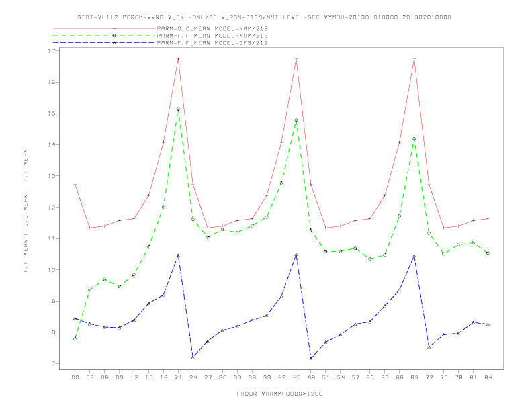Screen dimensions: 532x411
Task: Click the y-axis tick value 16
Action: coord(52,82)
